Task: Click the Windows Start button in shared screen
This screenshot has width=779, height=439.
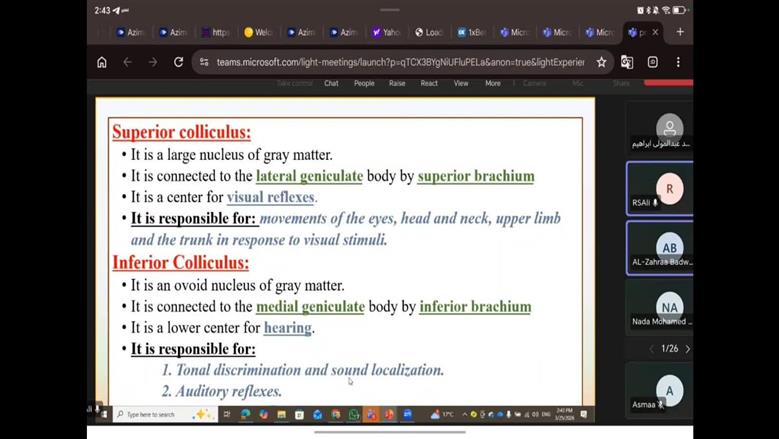Action: tap(104, 414)
